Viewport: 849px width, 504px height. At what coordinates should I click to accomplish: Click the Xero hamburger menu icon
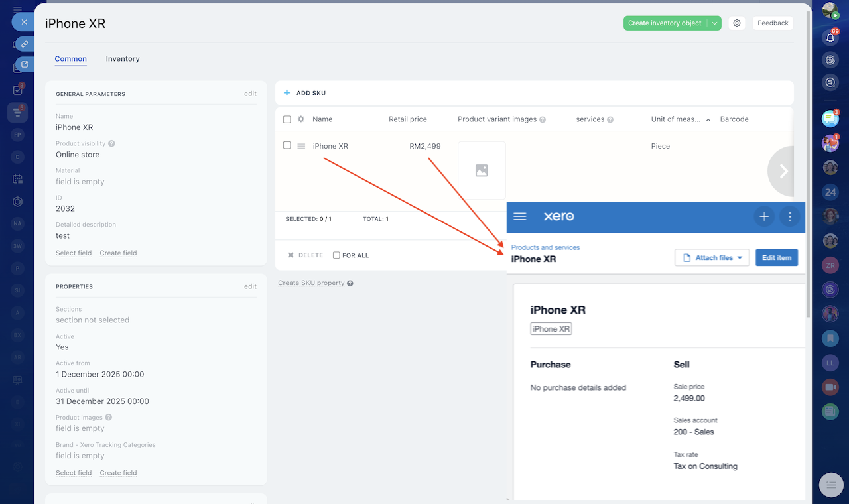click(520, 217)
